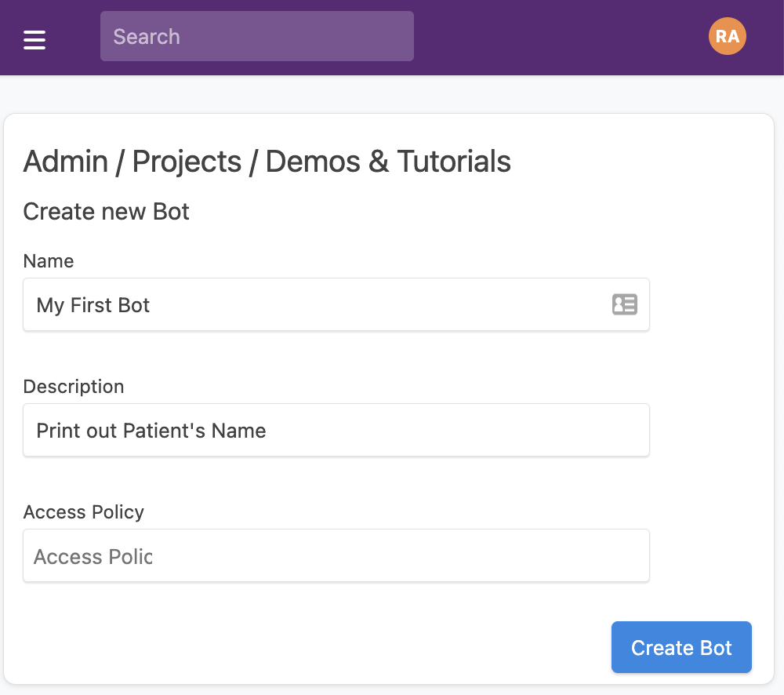Click the Create new Bot heading
The image size is (784, 695).
pyautogui.click(x=106, y=211)
